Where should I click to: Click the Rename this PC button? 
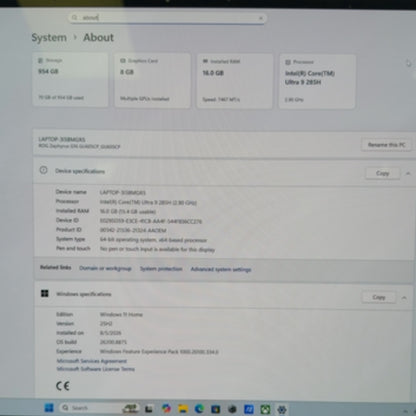coord(386,145)
